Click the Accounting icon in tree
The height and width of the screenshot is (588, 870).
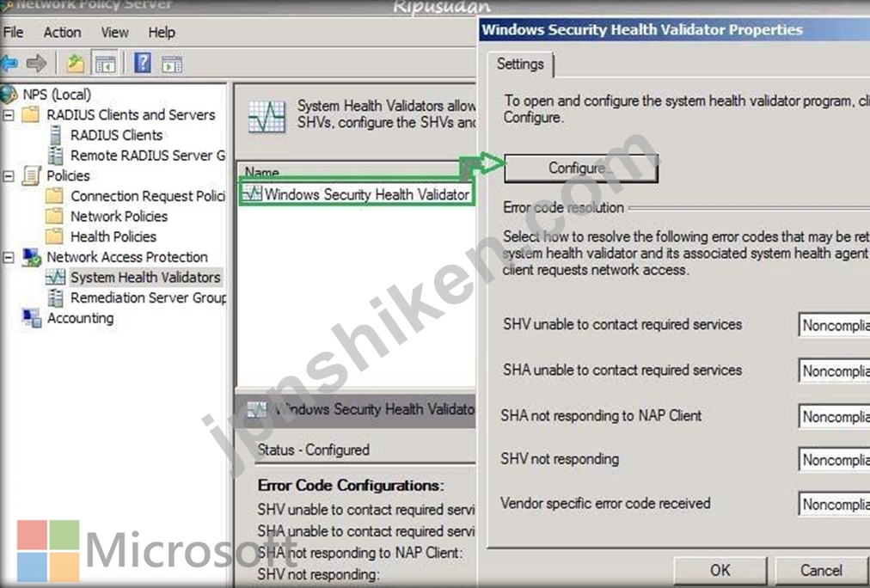pos(31,318)
